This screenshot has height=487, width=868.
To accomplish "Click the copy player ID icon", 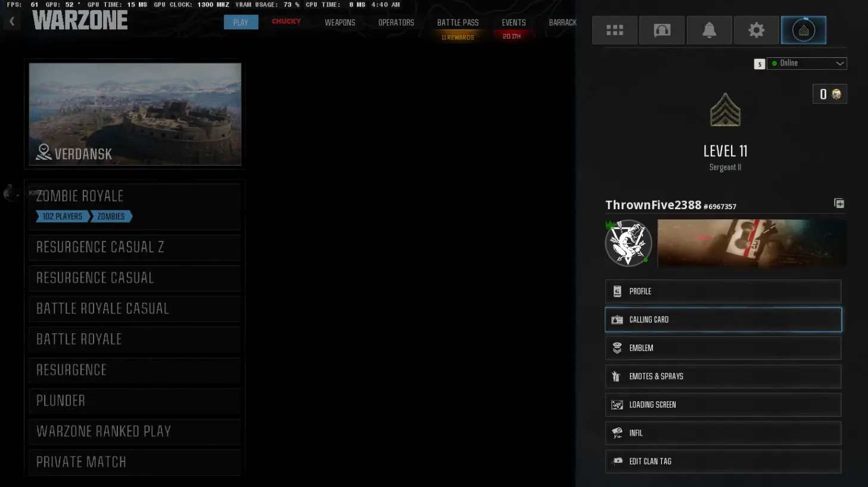I will coord(839,204).
